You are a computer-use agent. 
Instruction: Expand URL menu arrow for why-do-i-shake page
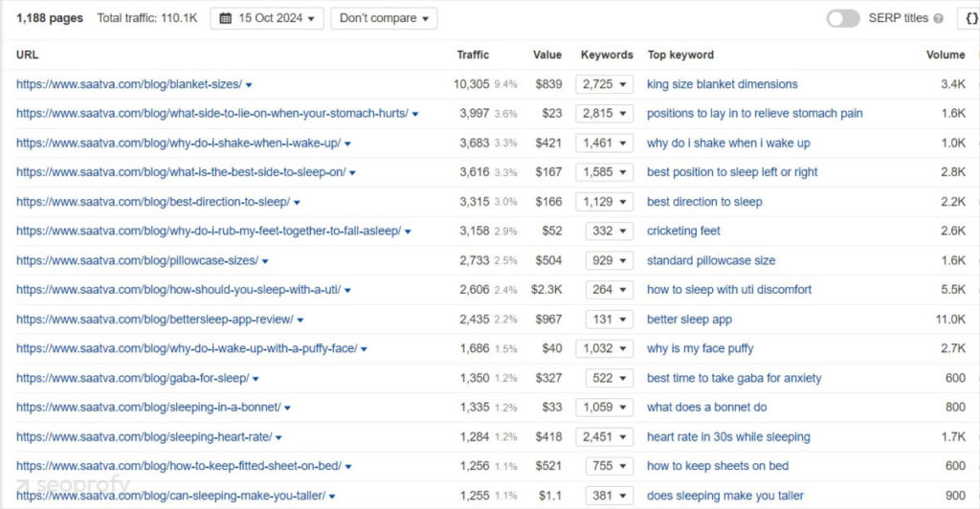pos(347,144)
